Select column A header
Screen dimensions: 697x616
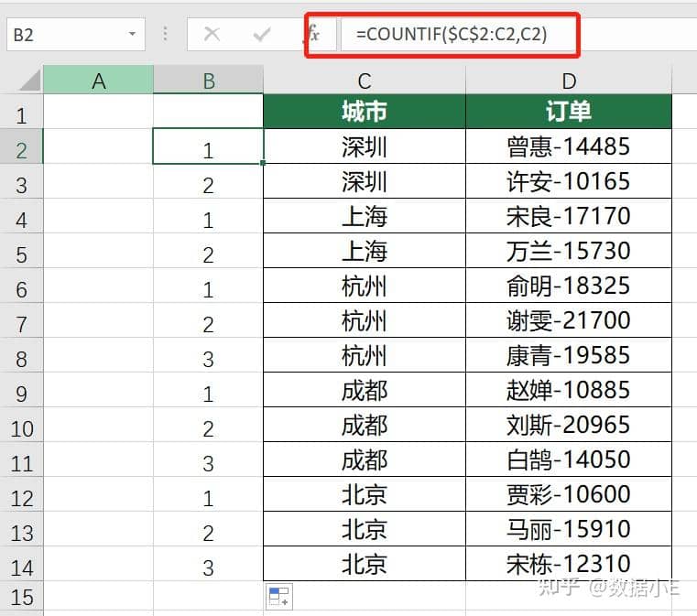[x=98, y=81]
